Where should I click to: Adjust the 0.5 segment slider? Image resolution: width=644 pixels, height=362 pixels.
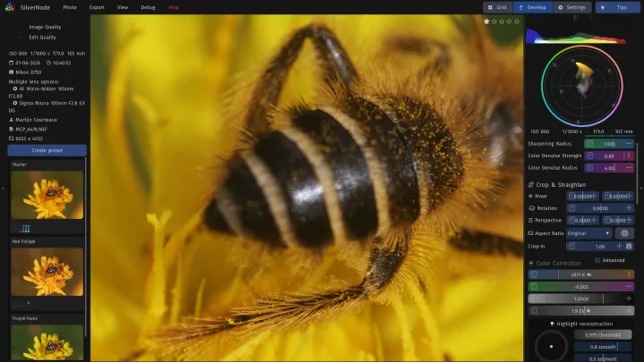tap(603, 358)
